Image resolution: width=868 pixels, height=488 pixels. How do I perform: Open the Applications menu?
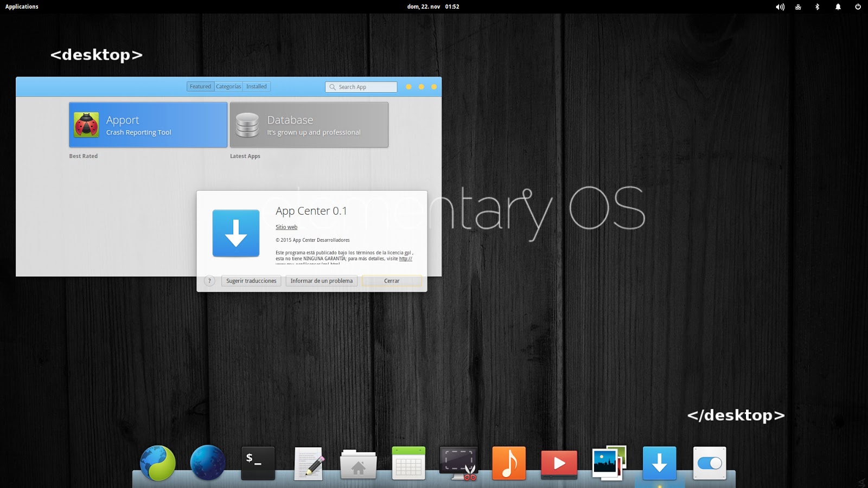click(22, 7)
